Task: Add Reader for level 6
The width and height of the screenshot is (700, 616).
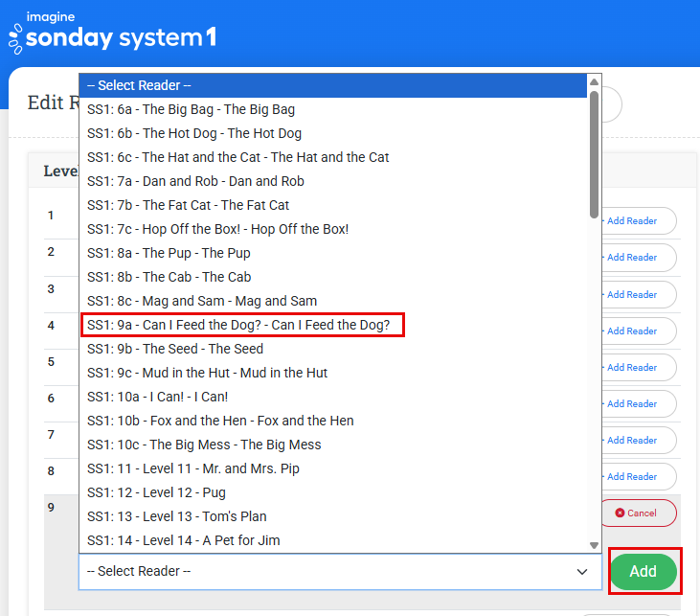Action: tap(638, 404)
